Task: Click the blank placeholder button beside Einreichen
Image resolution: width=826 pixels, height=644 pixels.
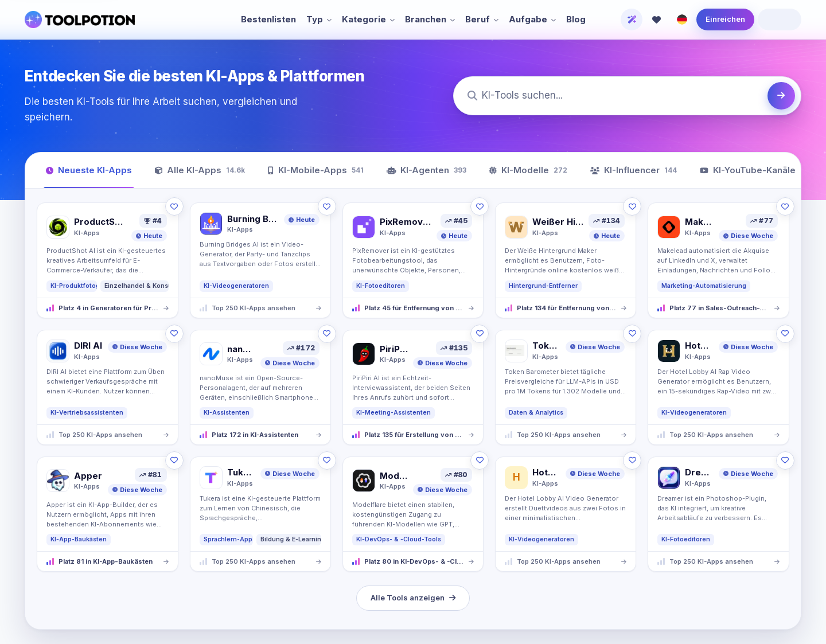Action: click(780, 19)
